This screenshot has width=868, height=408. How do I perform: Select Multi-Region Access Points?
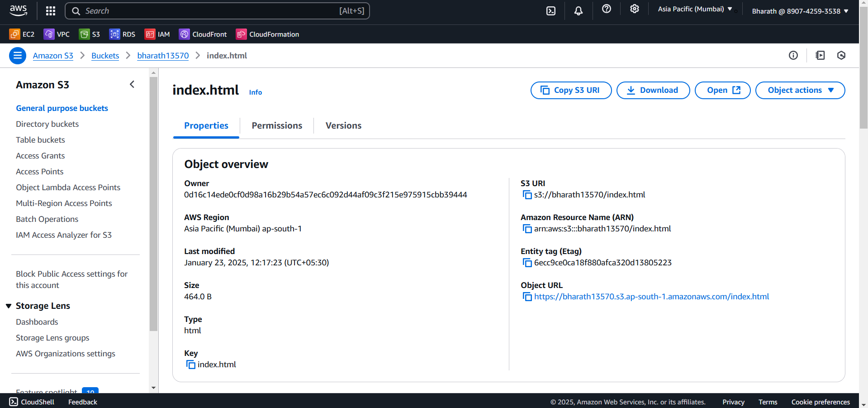click(64, 203)
